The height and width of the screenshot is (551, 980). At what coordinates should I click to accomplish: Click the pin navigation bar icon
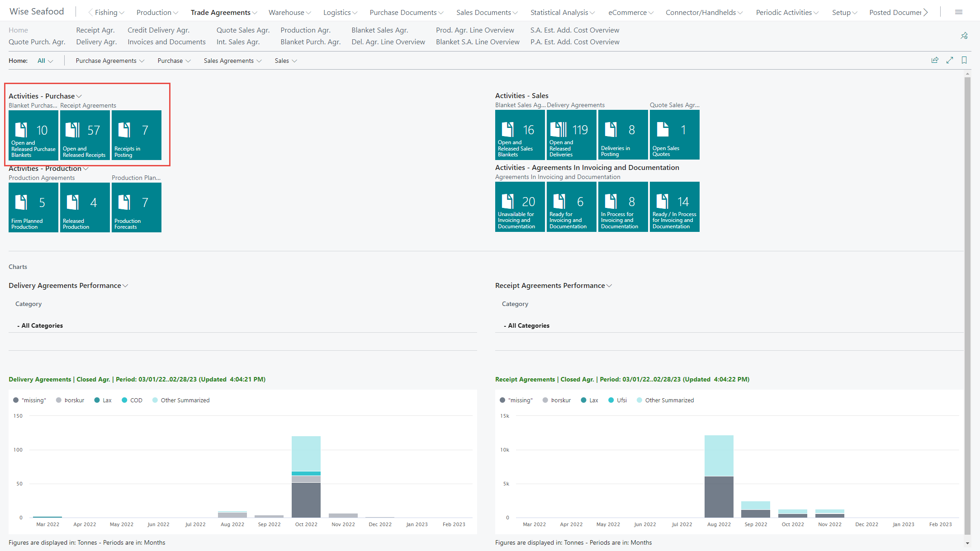tap(964, 36)
